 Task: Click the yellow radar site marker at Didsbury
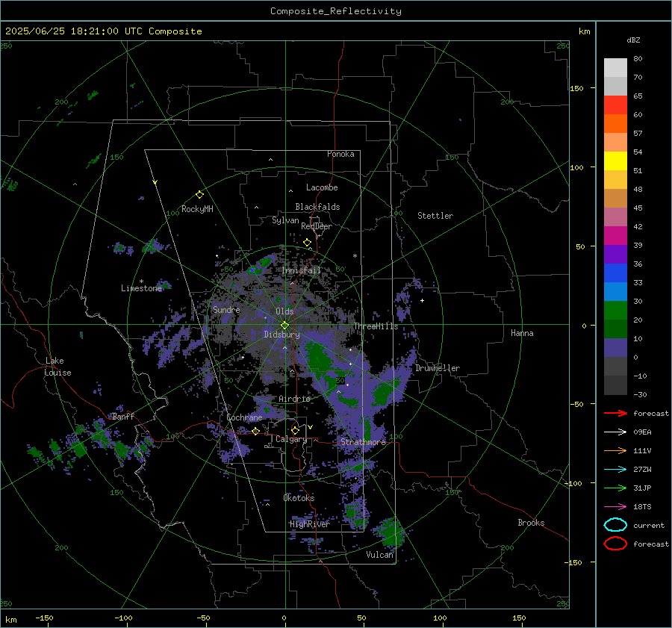[284, 325]
